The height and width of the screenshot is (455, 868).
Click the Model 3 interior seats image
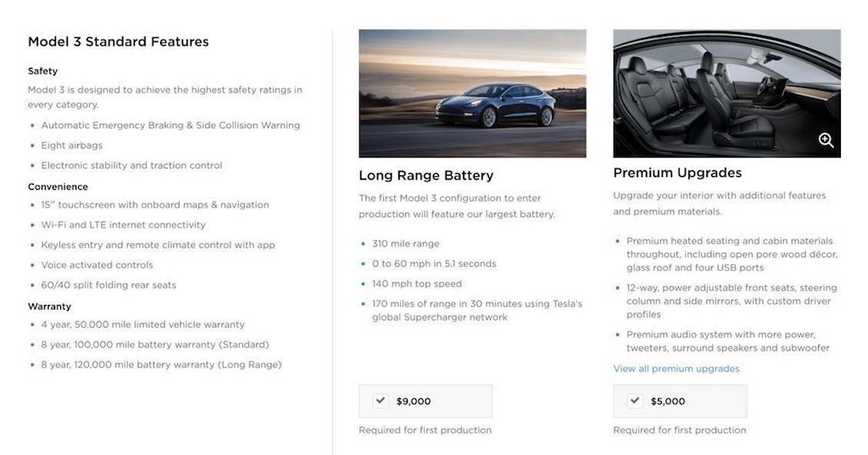[x=726, y=93]
